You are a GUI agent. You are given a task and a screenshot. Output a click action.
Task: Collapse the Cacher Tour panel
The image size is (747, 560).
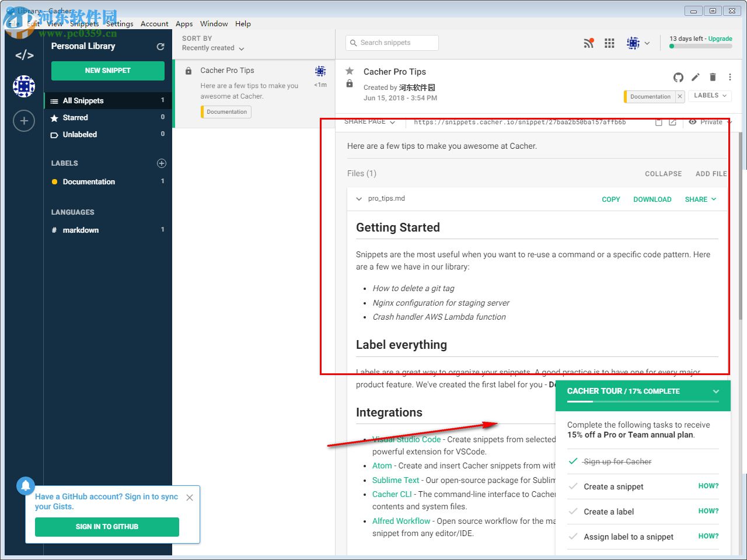(716, 391)
